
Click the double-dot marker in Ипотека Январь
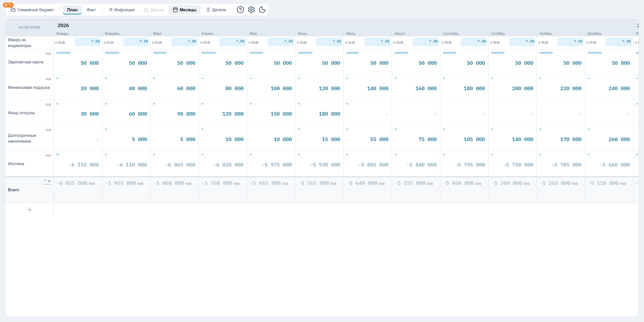click(58, 155)
